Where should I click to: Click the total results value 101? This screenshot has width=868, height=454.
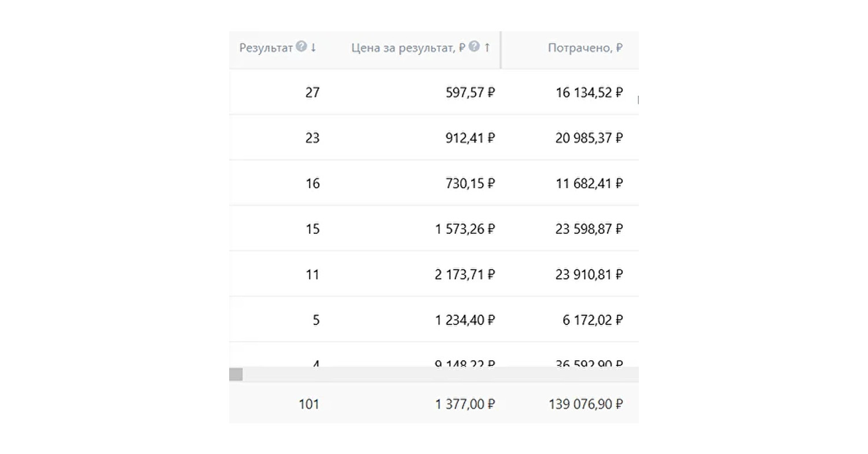(308, 404)
